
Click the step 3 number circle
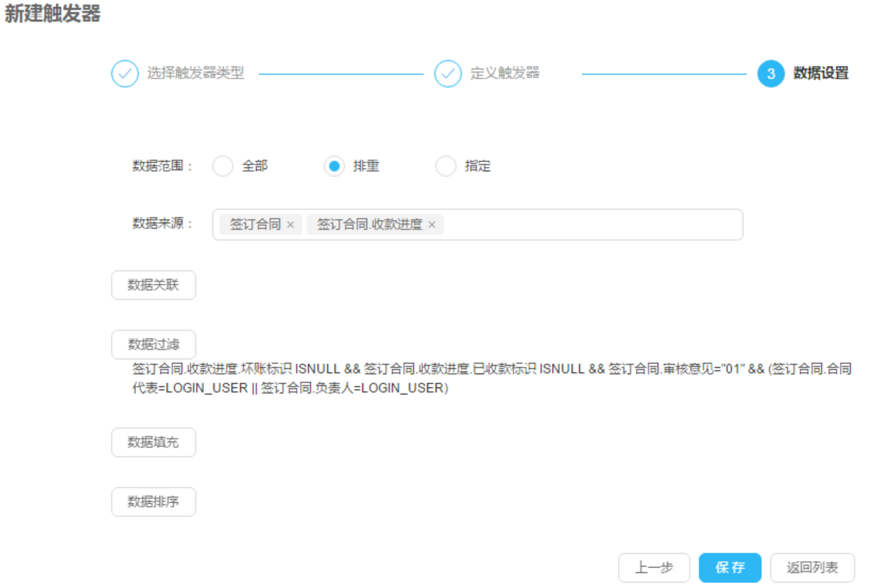tap(771, 74)
